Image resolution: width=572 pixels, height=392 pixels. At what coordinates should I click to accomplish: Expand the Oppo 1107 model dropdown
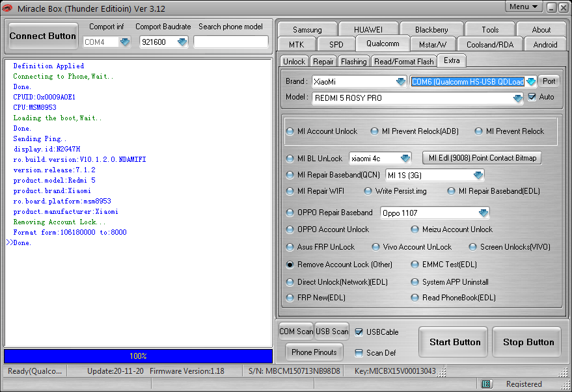pyautogui.click(x=483, y=213)
